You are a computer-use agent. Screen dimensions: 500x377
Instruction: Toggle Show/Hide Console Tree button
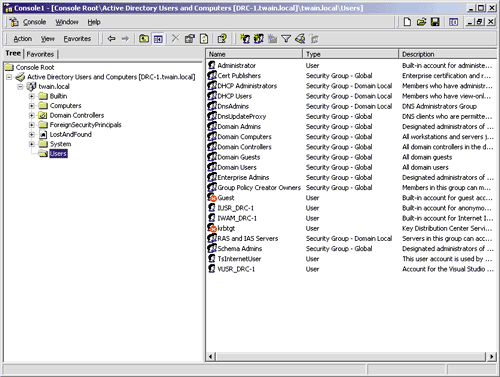(x=158, y=39)
